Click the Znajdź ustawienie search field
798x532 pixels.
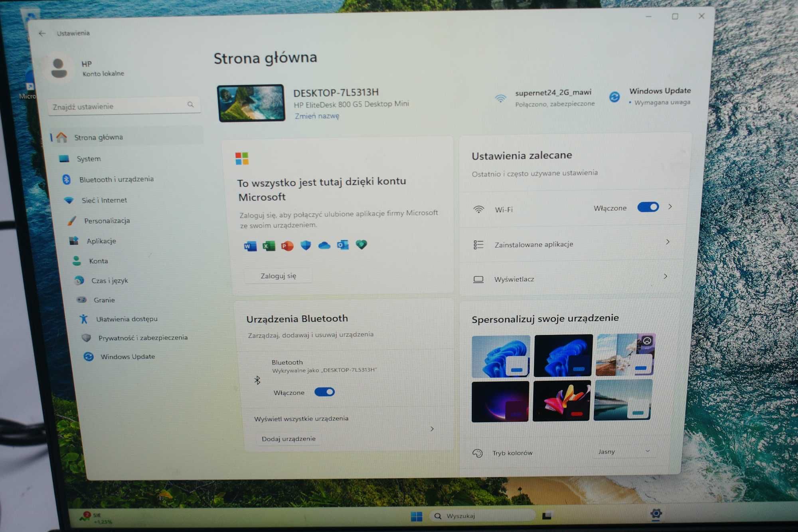click(124, 106)
